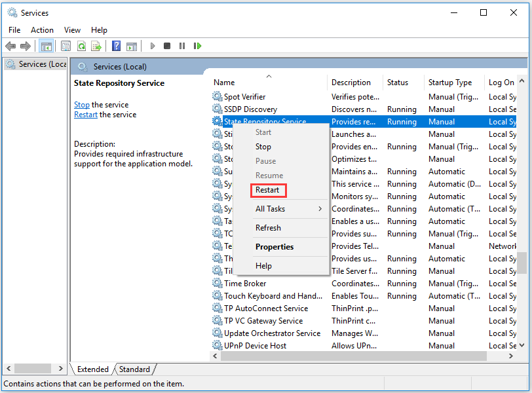Click the Restart Service toolbar icon
This screenshot has height=393, width=532.
[197, 46]
